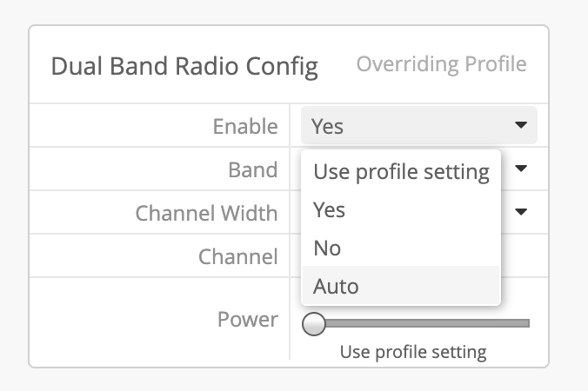Click the Enable row label
588x391 pixels.
pos(245,127)
